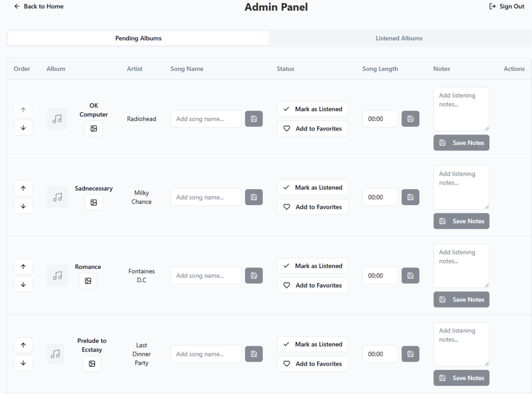532x394 pixels.
Task: Save song length for Milky Chance row
Action: point(410,197)
